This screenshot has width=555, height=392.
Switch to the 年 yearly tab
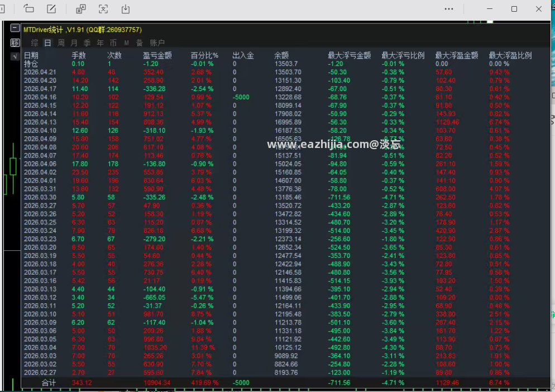100,43
